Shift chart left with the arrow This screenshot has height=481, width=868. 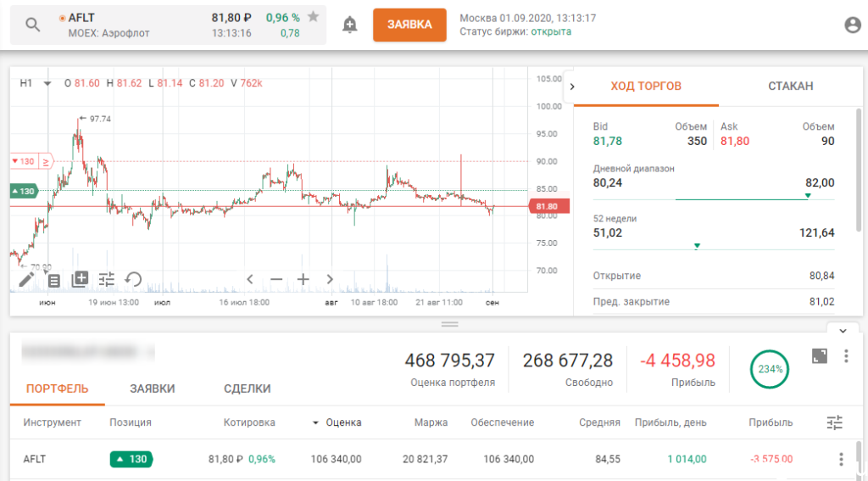250,279
